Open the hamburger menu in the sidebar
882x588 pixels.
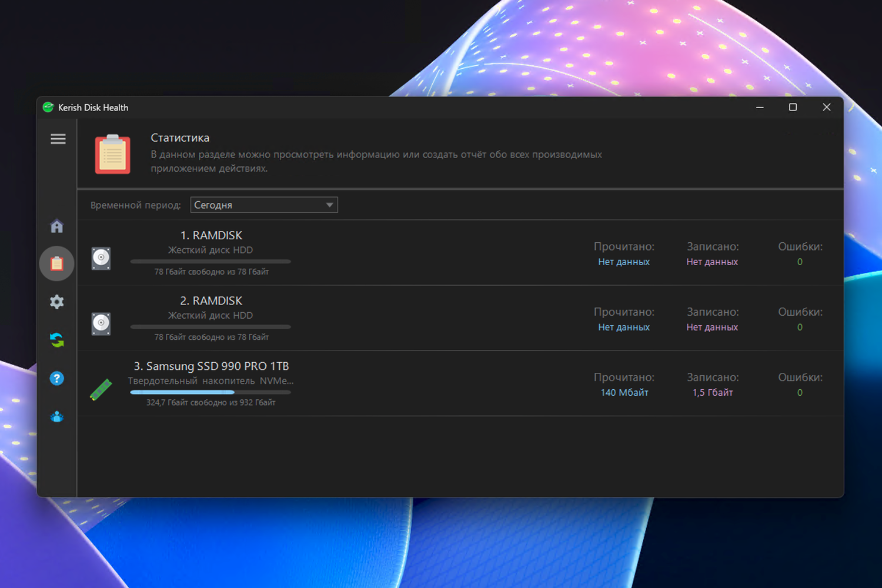58,139
